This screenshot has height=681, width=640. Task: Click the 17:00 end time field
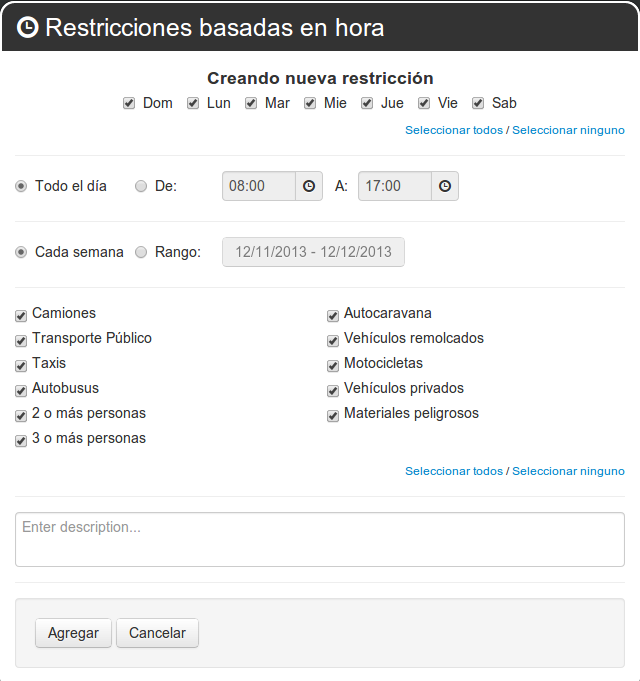[395, 186]
